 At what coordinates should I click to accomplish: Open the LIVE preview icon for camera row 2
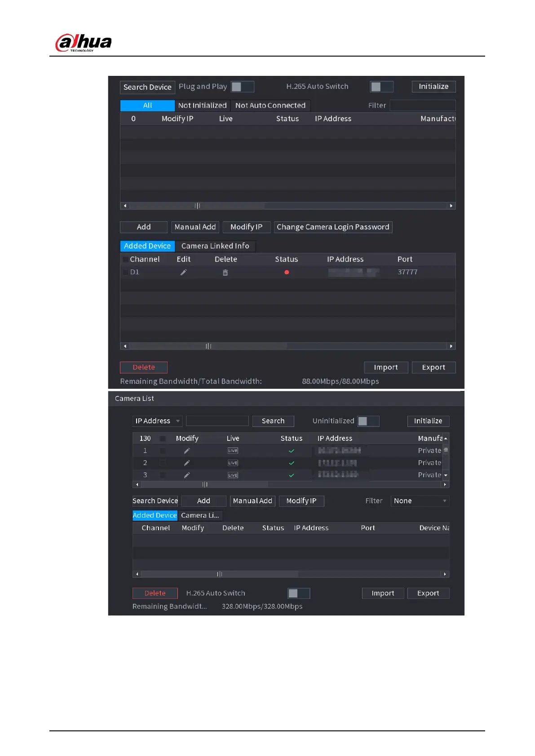[233, 463]
